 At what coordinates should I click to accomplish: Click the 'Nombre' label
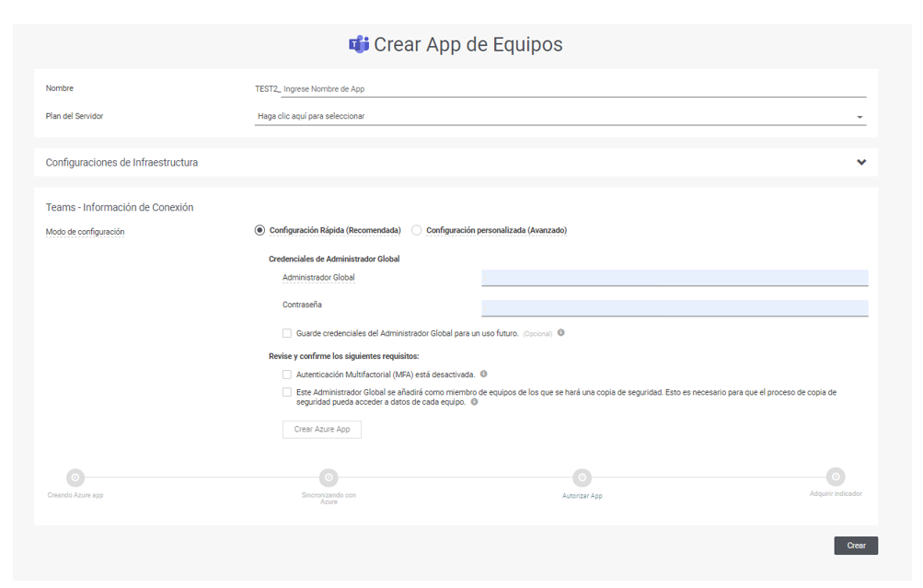click(x=60, y=88)
